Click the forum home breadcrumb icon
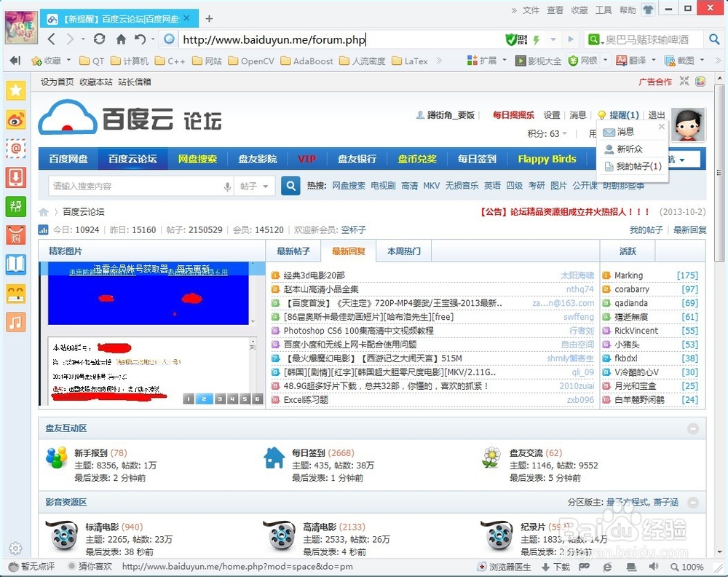Viewport: 728px width, 577px height. [x=44, y=212]
